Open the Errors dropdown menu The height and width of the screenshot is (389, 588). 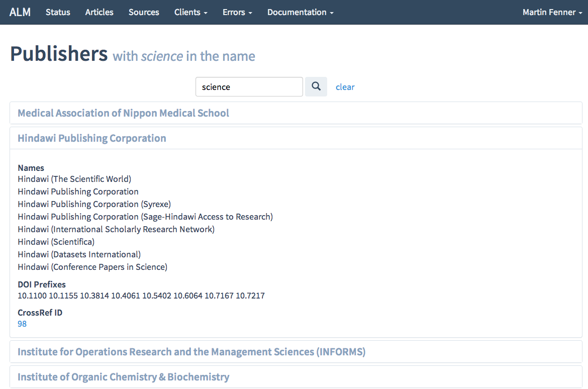(x=237, y=12)
